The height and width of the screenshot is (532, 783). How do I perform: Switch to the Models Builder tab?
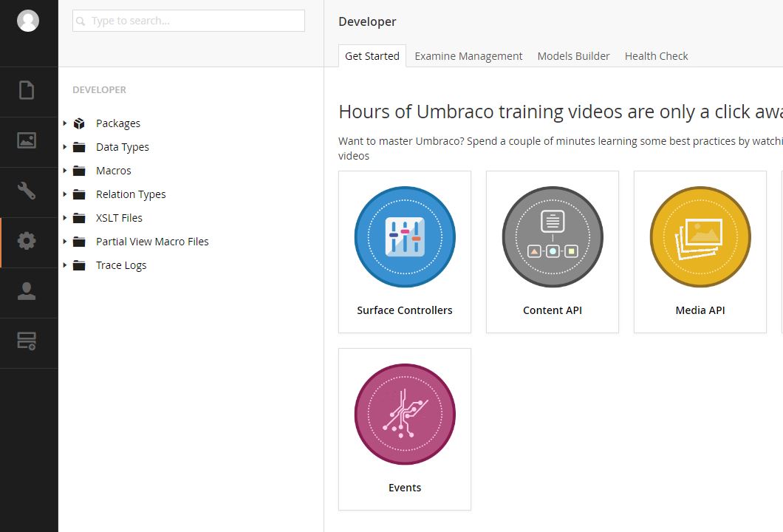coord(573,56)
